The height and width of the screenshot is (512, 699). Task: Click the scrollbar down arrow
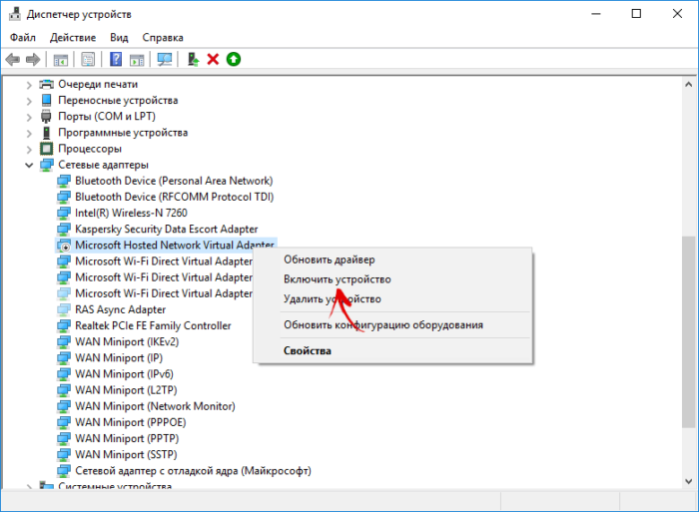point(688,481)
